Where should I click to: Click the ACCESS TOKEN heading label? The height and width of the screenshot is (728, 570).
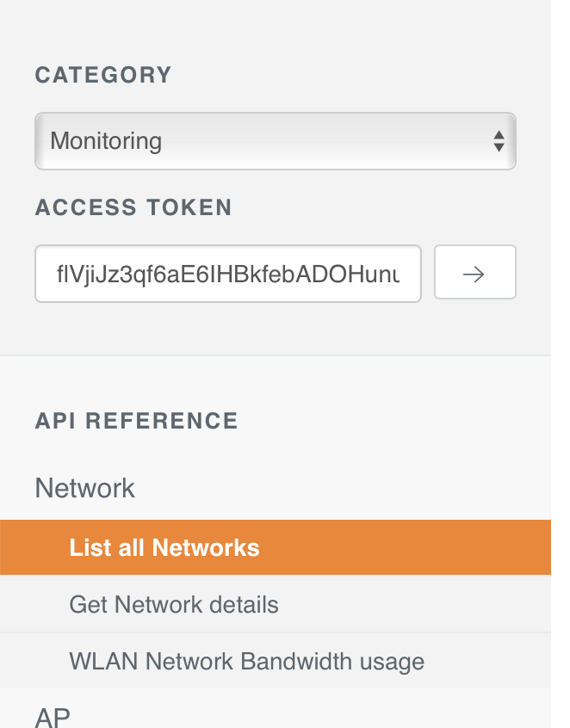133,207
